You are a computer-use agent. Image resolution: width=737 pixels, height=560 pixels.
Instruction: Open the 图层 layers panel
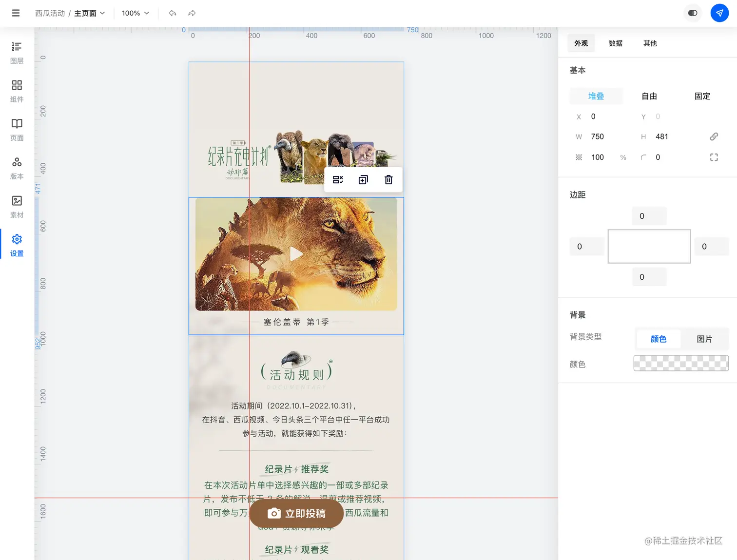(x=17, y=53)
